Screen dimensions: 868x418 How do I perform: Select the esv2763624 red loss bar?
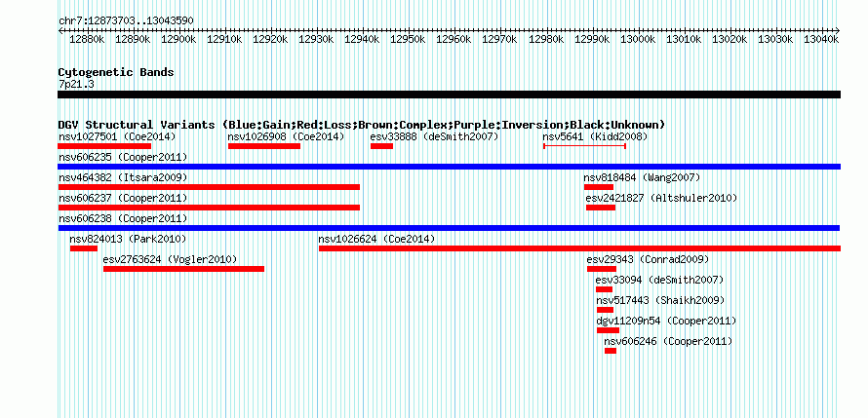[x=183, y=269]
